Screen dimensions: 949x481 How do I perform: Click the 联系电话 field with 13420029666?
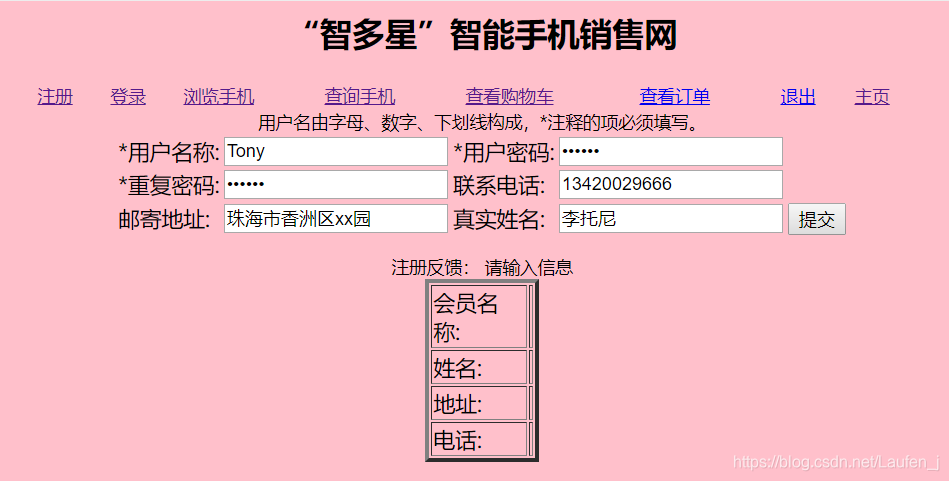pos(671,185)
